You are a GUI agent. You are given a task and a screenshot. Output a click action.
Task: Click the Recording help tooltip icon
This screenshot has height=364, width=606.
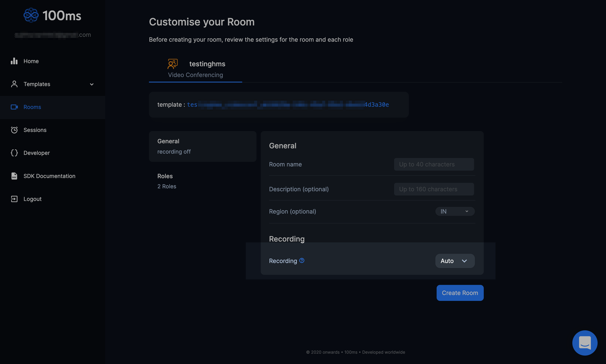pos(302,260)
